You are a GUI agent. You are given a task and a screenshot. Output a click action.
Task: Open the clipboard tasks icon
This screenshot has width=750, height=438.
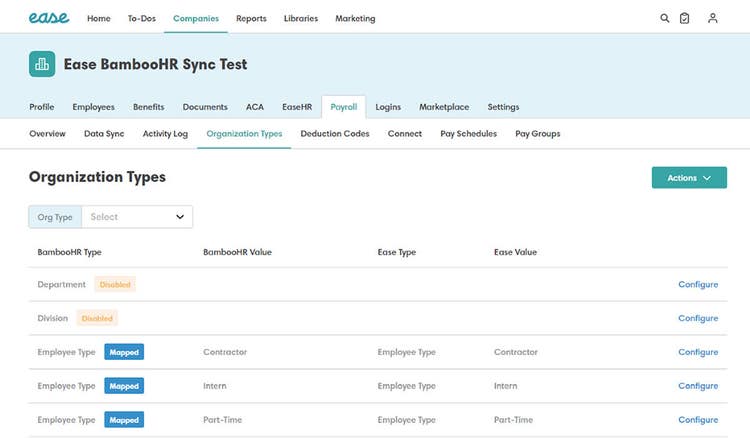coord(684,18)
